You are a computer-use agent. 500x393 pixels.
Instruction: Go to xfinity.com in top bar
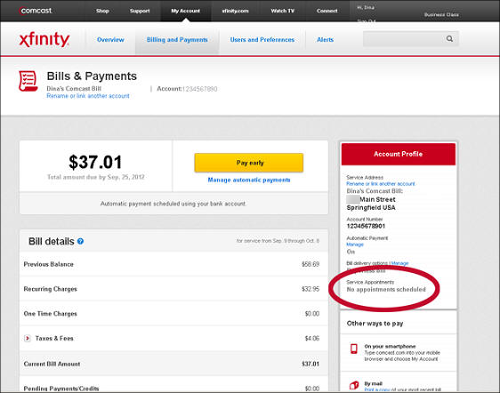(235, 11)
